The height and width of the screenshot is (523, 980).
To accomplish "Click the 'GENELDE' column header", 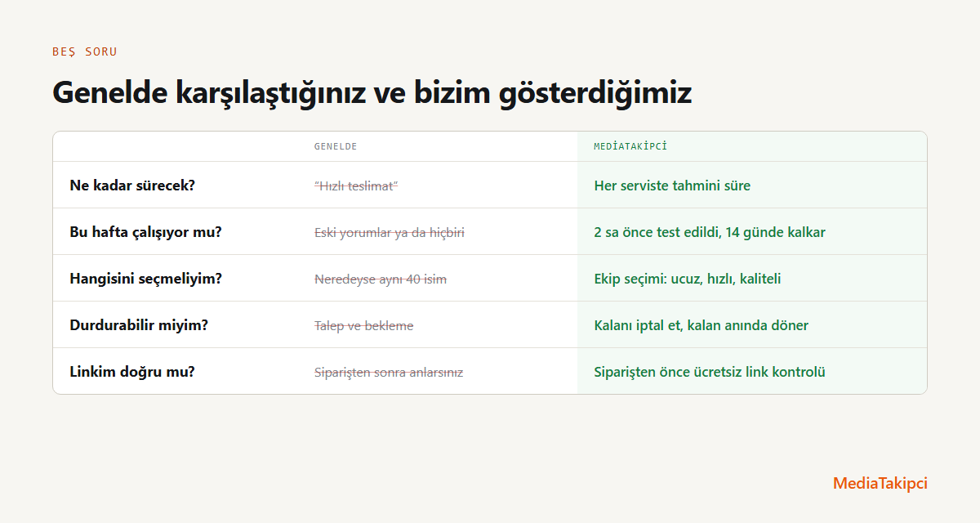I will point(336,146).
